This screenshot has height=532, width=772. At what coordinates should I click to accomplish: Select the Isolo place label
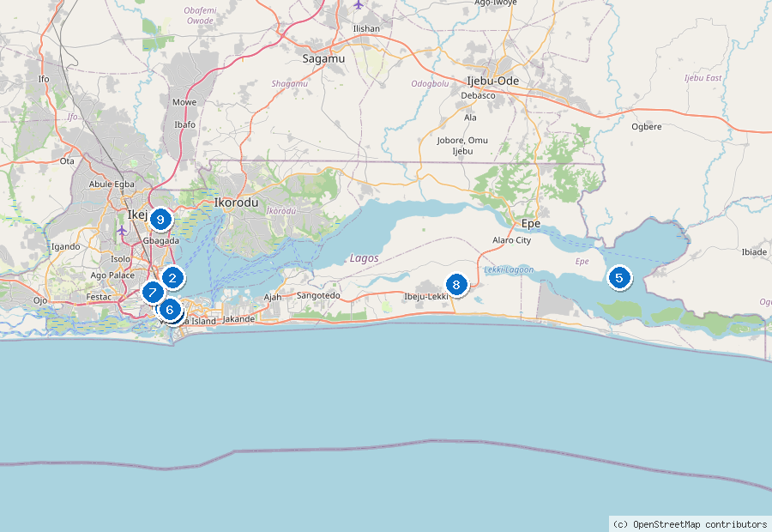[121, 259]
